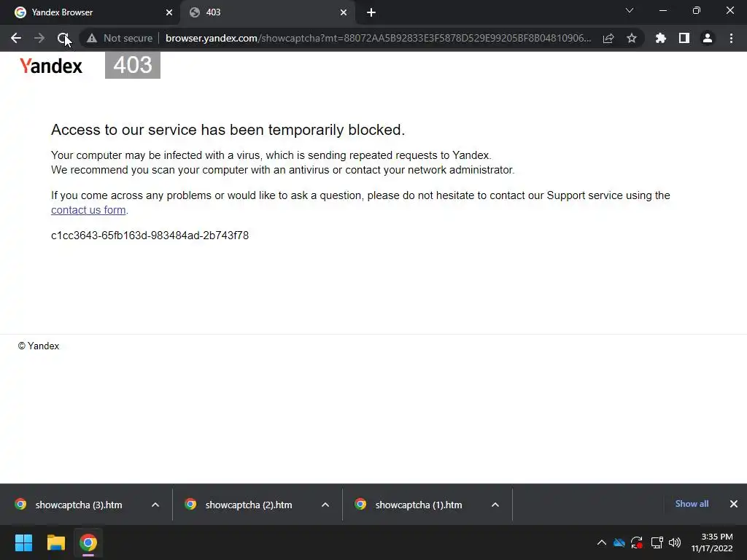Open the volume speaker icon
Screen dimensions: 747x560
pos(675,542)
